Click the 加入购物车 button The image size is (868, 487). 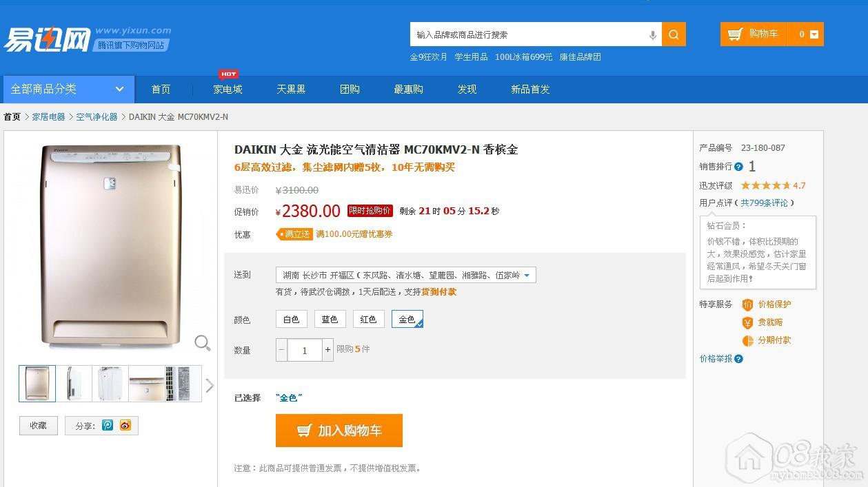click(x=339, y=431)
